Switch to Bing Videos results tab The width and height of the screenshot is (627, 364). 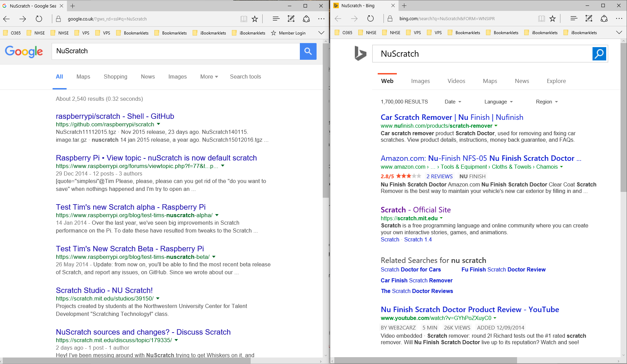tap(456, 81)
